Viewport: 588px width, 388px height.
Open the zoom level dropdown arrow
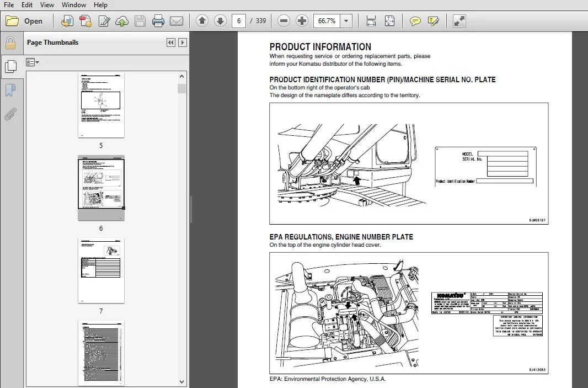(346, 21)
